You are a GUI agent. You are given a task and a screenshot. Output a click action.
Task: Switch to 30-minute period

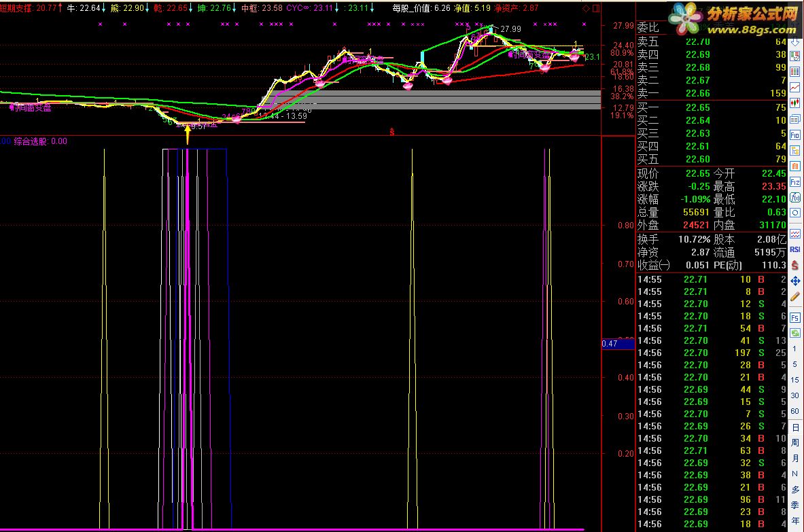click(794, 395)
